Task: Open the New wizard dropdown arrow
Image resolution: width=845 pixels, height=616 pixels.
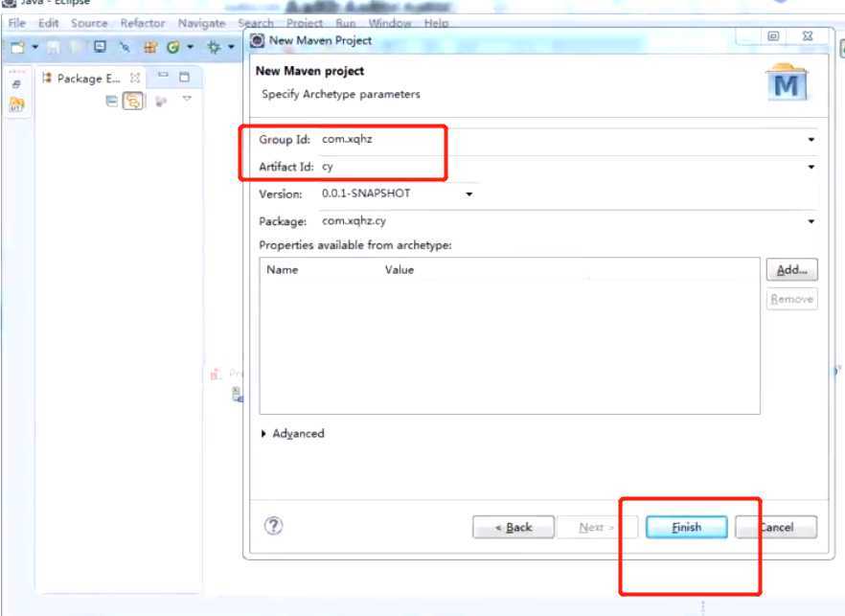Action: click(35, 48)
